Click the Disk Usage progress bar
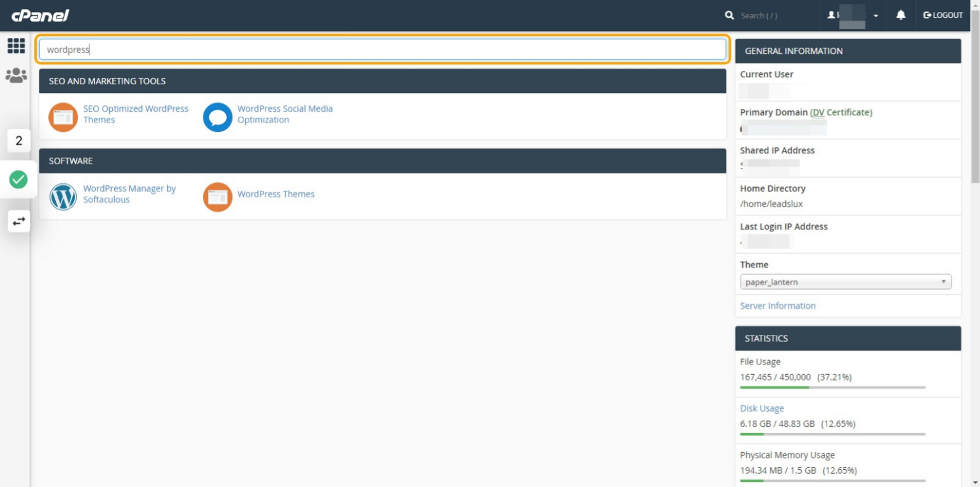 [833, 434]
